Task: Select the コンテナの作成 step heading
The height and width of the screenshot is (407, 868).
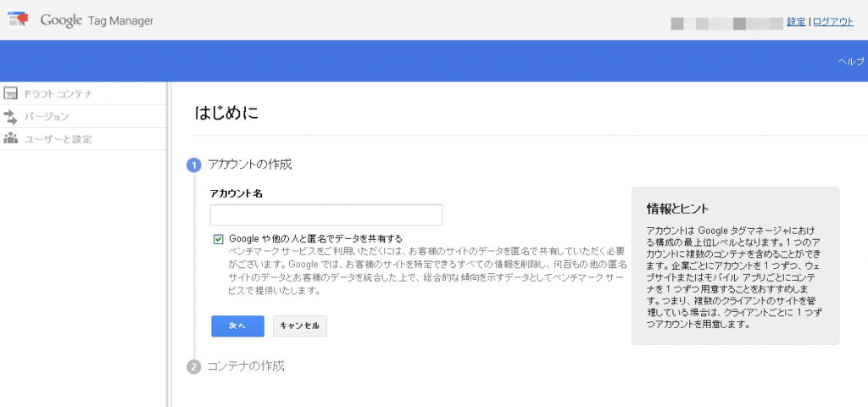Action: (x=246, y=366)
